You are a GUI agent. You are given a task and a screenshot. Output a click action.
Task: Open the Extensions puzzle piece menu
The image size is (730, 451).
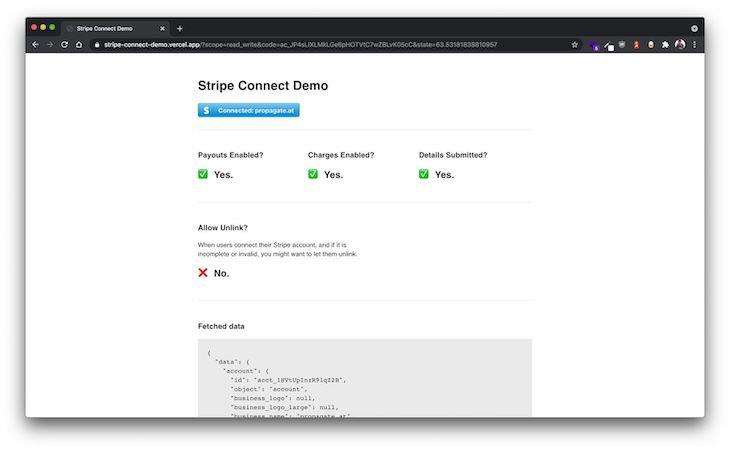tap(665, 45)
